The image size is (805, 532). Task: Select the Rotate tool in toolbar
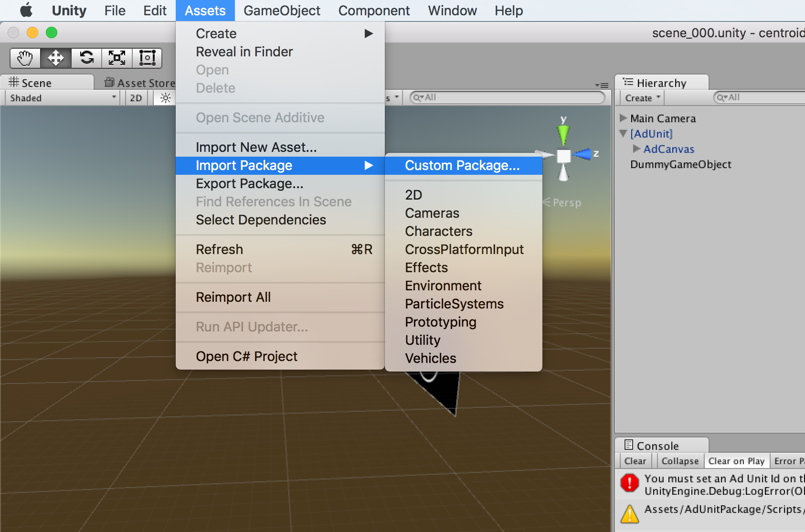(x=86, y=58)
